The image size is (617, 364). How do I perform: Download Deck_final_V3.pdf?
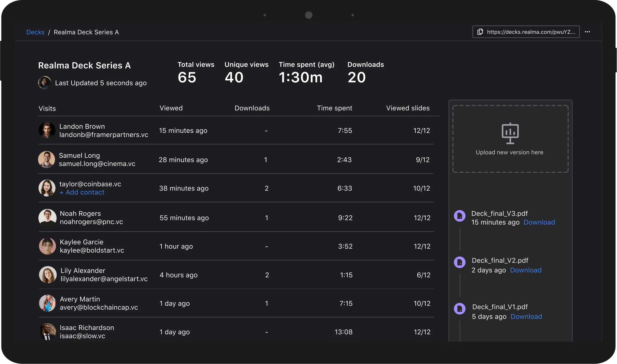[539, 222]
